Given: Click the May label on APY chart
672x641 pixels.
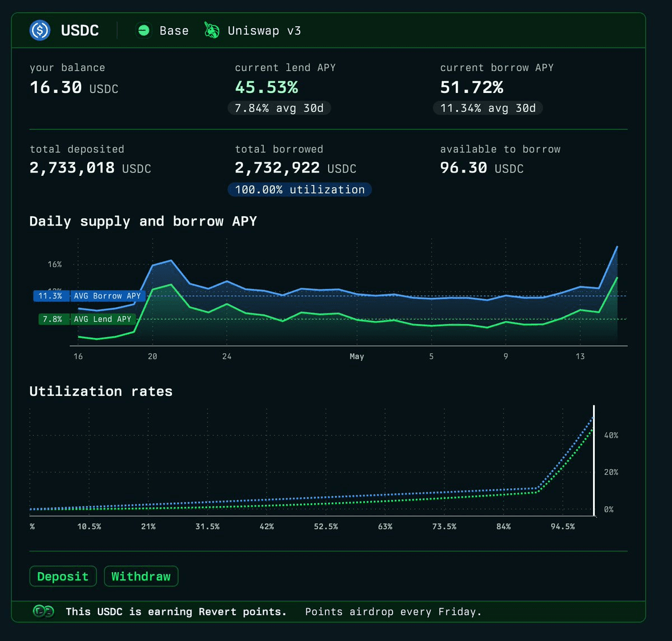Looking at the screenshot, I should (x=357, y=357).
